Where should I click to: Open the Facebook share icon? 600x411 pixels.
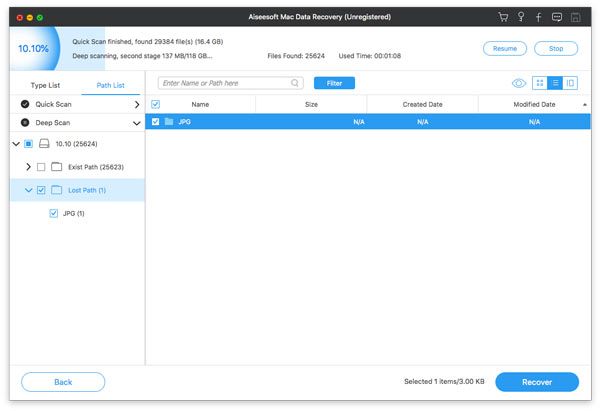(540, 18)
